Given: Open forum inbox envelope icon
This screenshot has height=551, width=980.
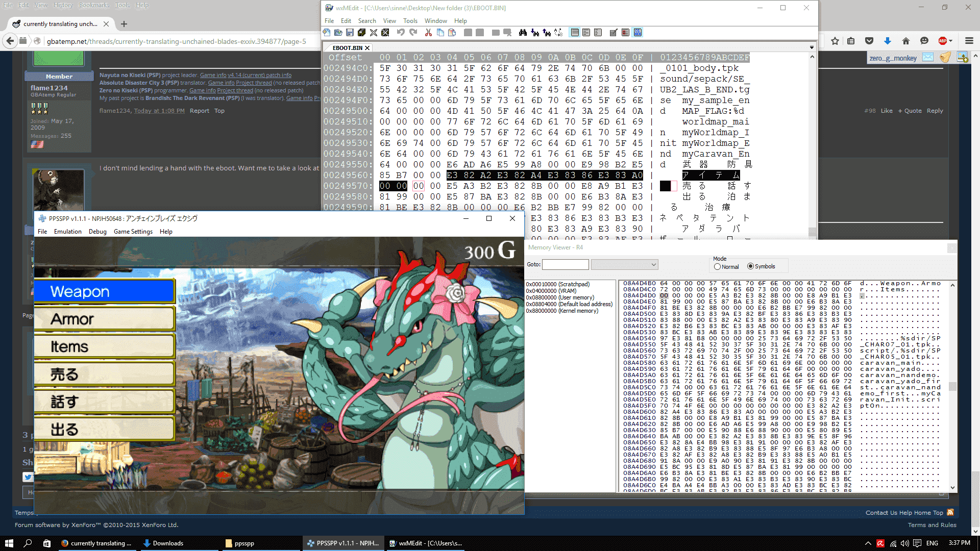Looking at the screenshot, I should pyautogui.click(x=928, y=57).
